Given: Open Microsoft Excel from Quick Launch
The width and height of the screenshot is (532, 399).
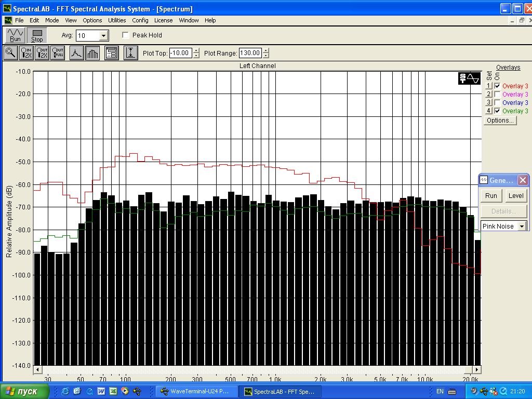Looking at the screenshot, I should (113, 391).
